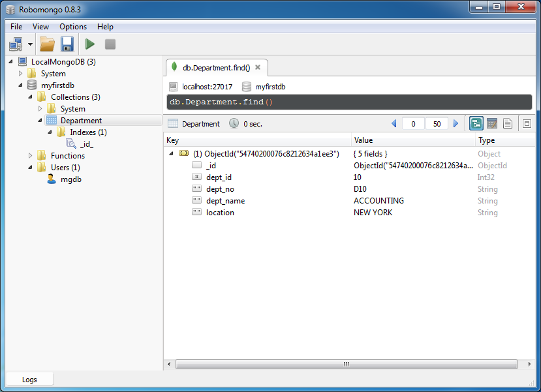Switch to text view mode
The image size is (541, 392).
[x=508, y=123]
